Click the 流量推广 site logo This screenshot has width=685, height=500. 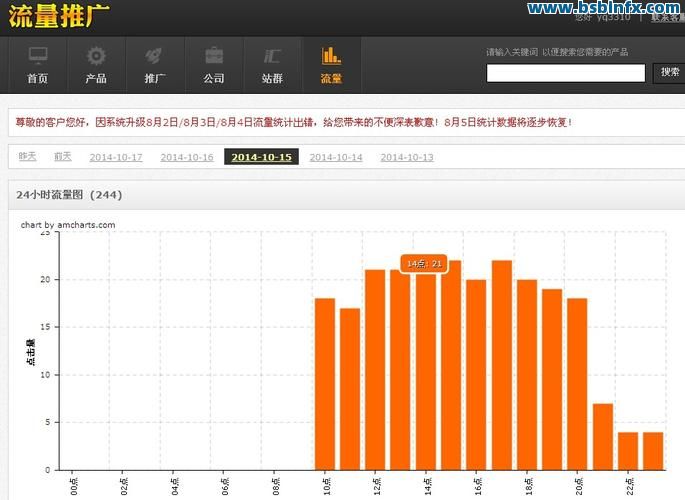tap(59, 17)
